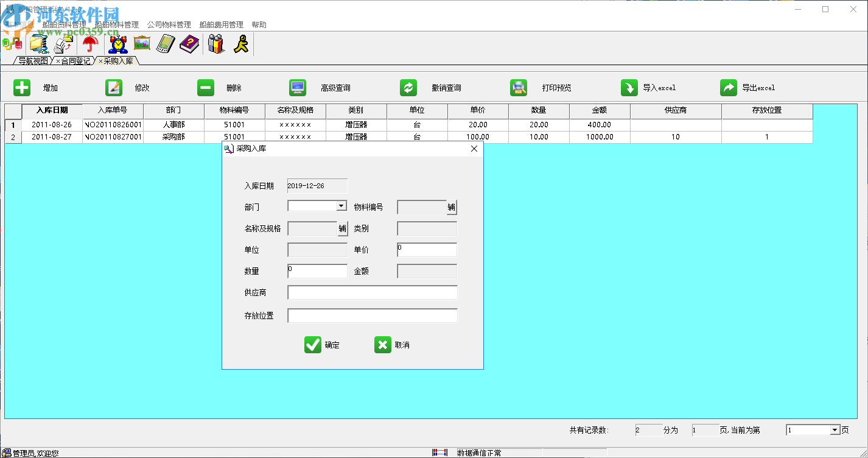
Task: Confirm the dialog with 确定
Action: [322, 345]
